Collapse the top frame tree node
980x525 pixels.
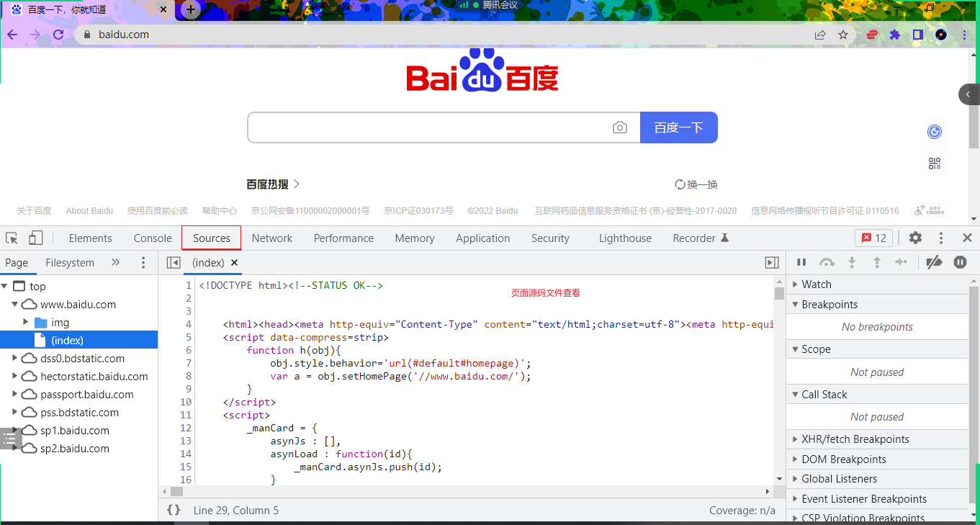pyautogui.click(x=5, y=286)
